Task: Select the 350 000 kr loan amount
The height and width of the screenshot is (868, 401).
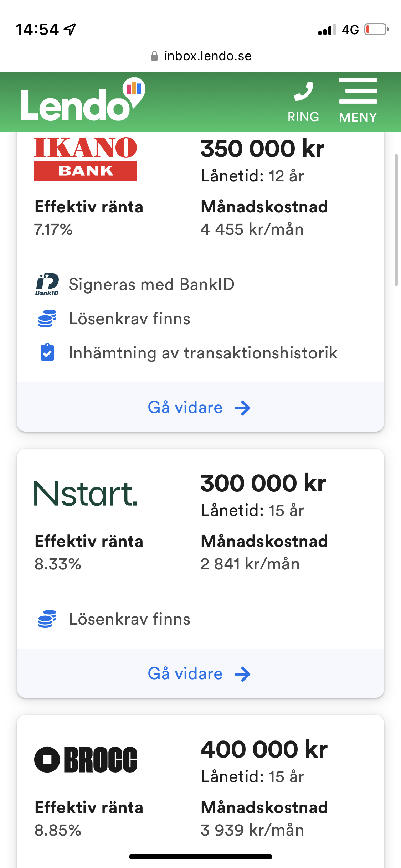Action: click(262, 149)
